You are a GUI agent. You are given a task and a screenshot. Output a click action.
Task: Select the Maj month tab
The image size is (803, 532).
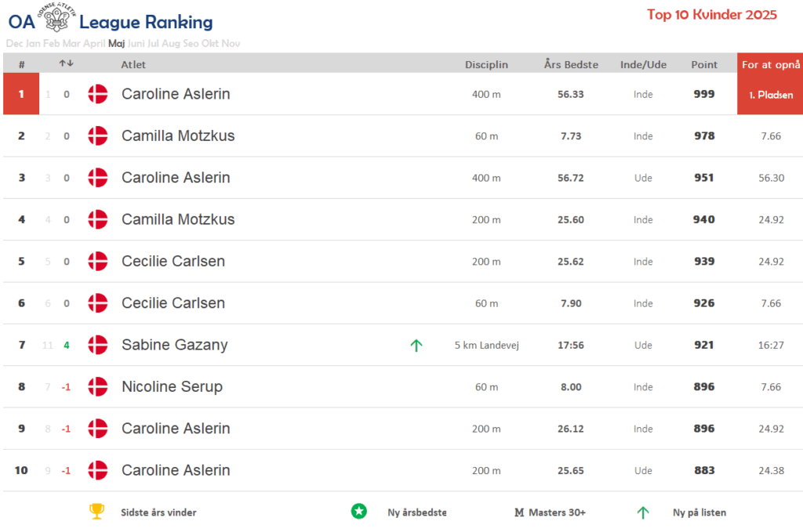[x=116, y=43]
